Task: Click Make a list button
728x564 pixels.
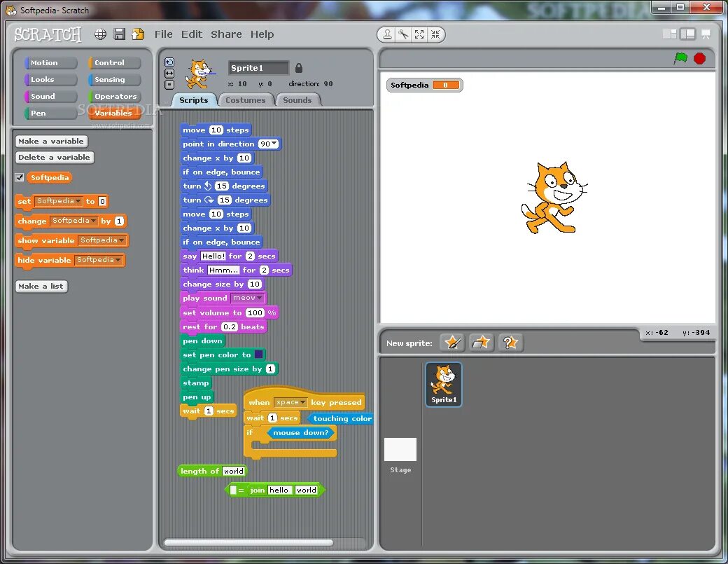Action: [x=41, y=286]
